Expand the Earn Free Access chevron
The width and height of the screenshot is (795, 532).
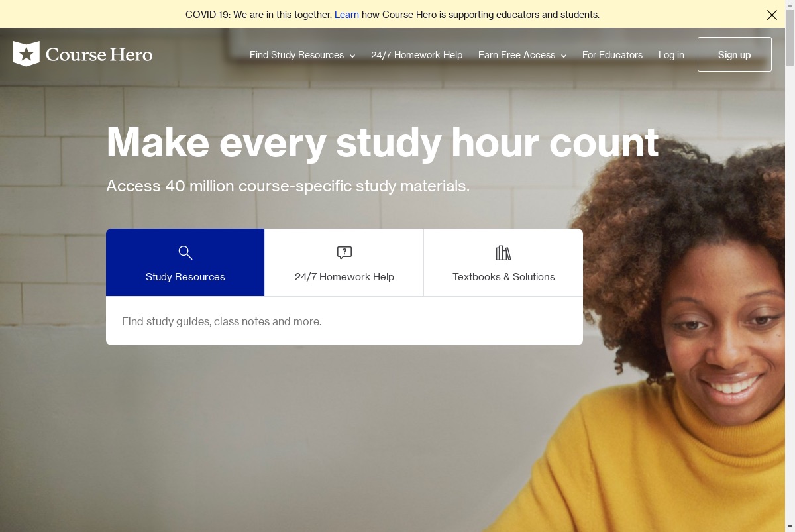coord(564,56)
